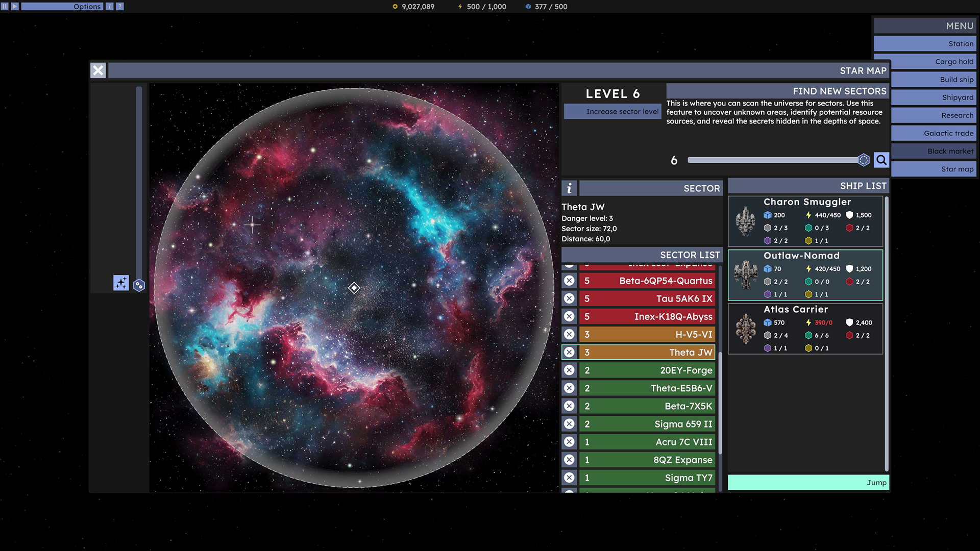This screenshot has width=980, height=551.
Task: Remove Sigma 659 II with its X icon
Action: [x=569, y=423]
